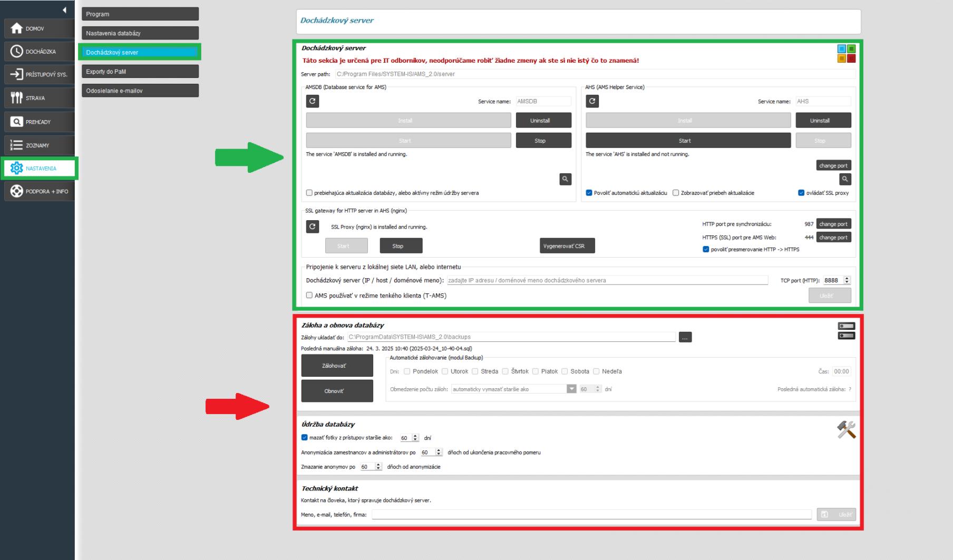This screenshot has height=560, width=953.
Task: Click the server IP / domain input field
Action: [607, 280]
